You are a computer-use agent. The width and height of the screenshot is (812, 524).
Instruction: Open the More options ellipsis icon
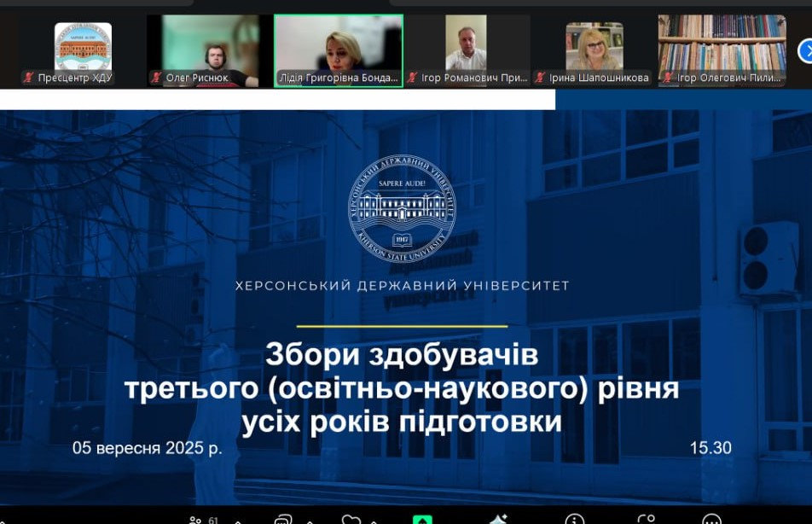tap(711, 520)
